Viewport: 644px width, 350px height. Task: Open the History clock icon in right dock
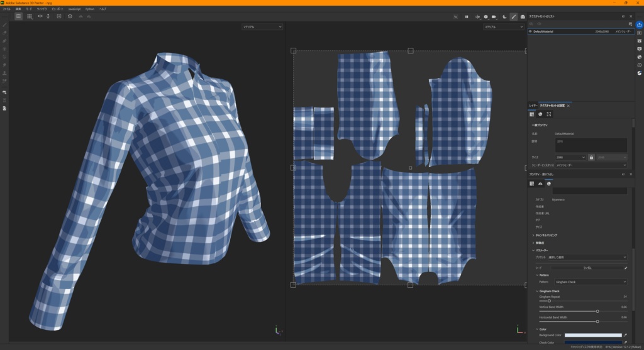(x=640, y=65)
